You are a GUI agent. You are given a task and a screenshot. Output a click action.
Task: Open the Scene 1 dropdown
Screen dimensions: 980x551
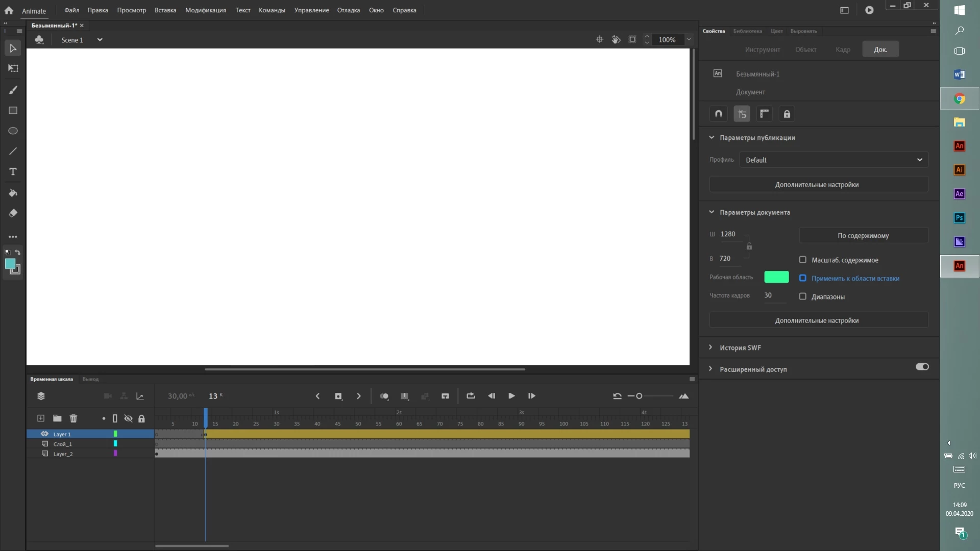coord(100,40)
